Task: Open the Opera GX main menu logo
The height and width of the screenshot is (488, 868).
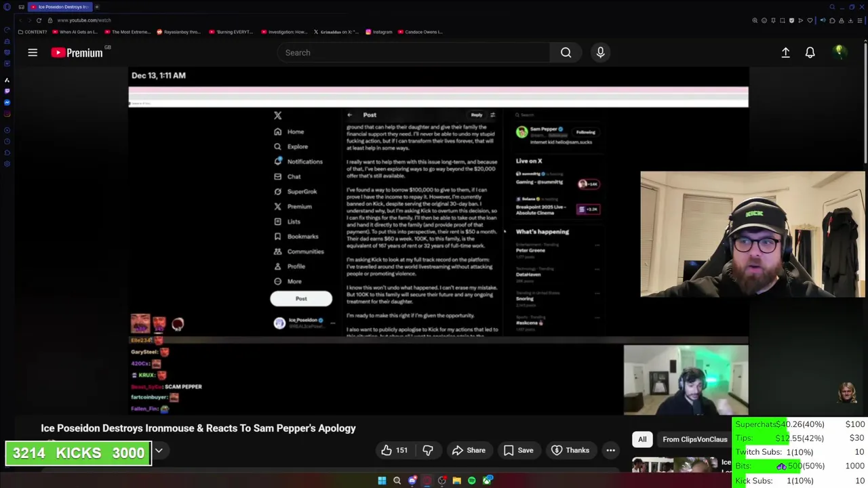Action: tap(7, 7)
